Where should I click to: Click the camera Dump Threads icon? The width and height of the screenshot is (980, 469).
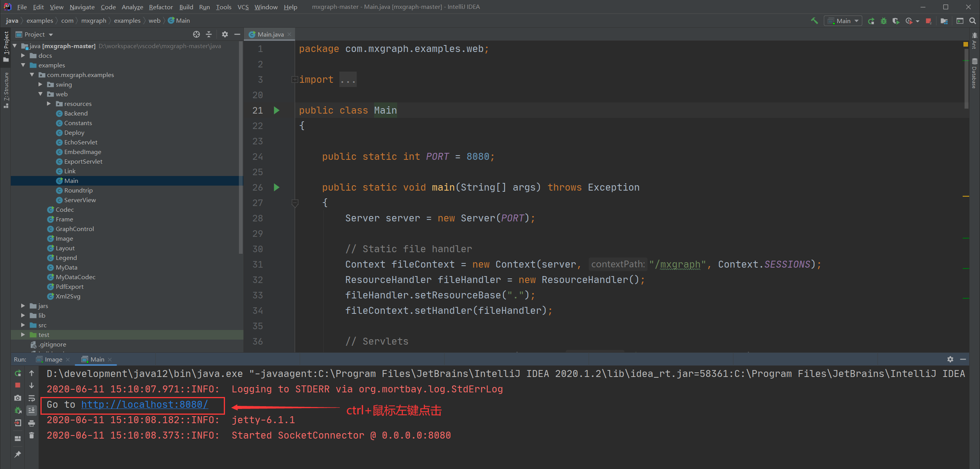(x=18, y=398)
